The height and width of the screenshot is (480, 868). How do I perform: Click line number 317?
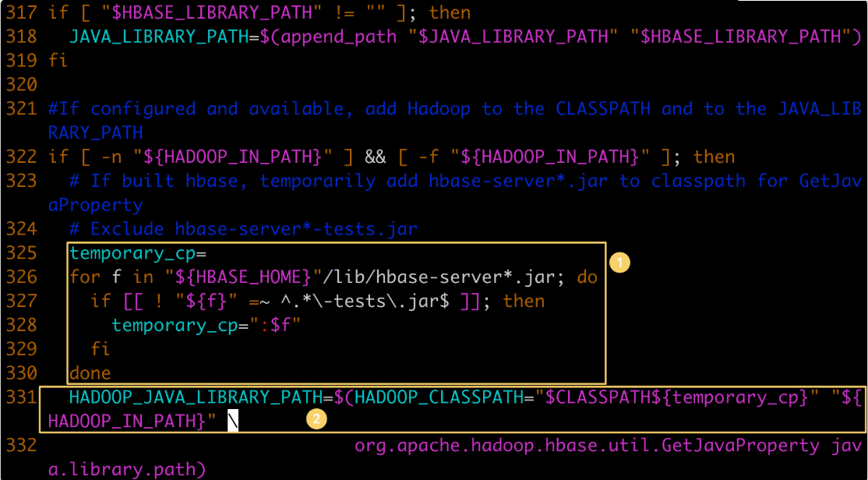[22, 12]
